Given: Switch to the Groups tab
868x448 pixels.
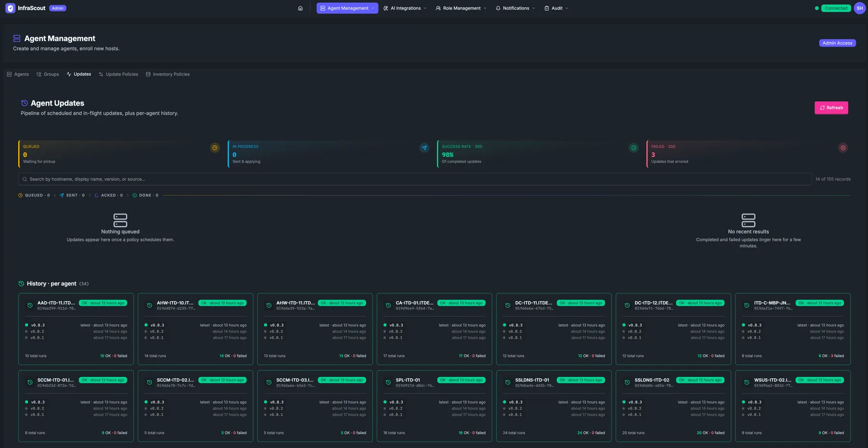Looking at the screenshot, I should pos(48,74).
